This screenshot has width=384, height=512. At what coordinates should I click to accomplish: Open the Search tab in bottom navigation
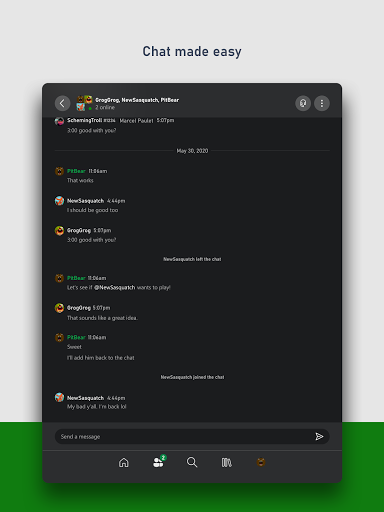pyautogui.click(x=192, y=462)
